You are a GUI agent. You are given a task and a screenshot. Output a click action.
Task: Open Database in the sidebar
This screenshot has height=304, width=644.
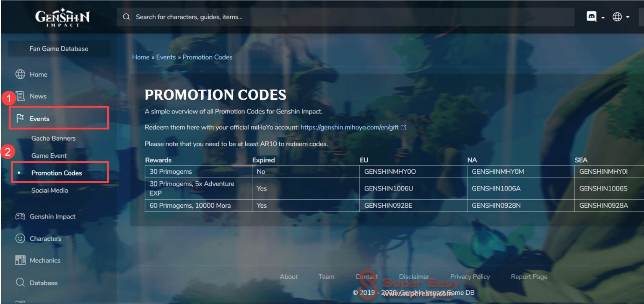point(44,283)
